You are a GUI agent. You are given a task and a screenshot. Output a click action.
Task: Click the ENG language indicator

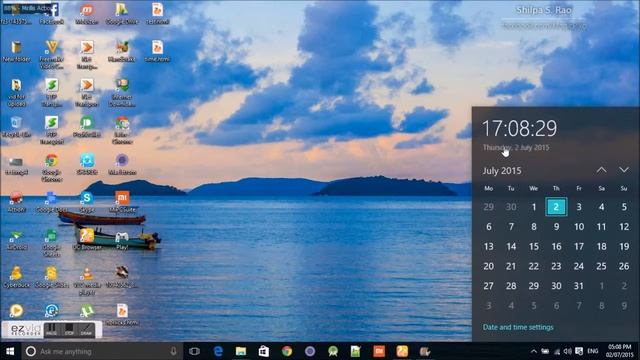click(x=593, y=351)
